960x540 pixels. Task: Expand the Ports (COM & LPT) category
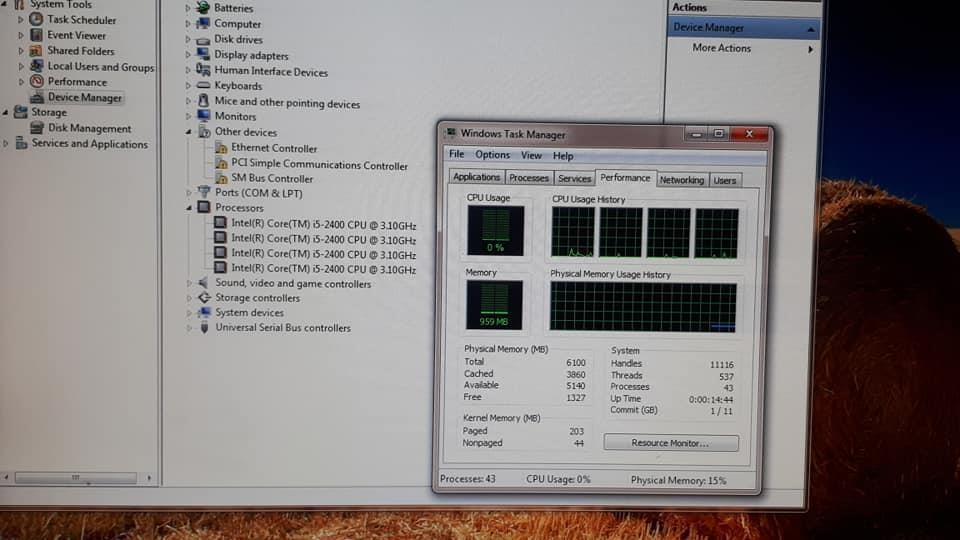point(189,193)
